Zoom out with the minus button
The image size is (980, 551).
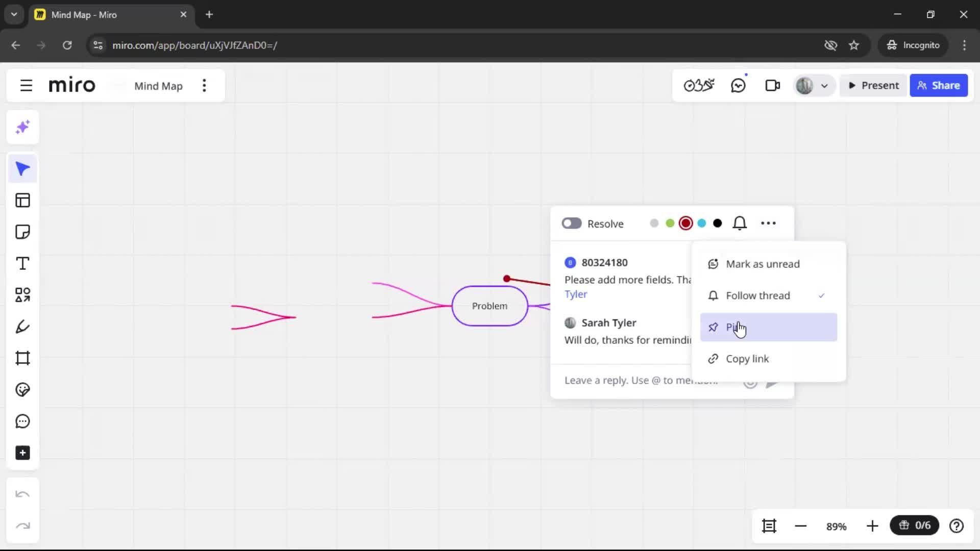(x=800, y=526)
